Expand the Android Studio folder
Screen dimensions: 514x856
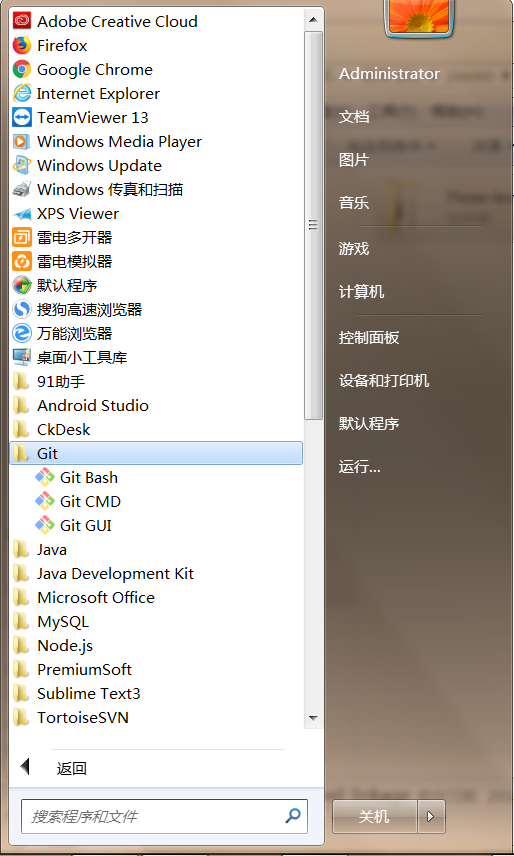tap(156, 406)
